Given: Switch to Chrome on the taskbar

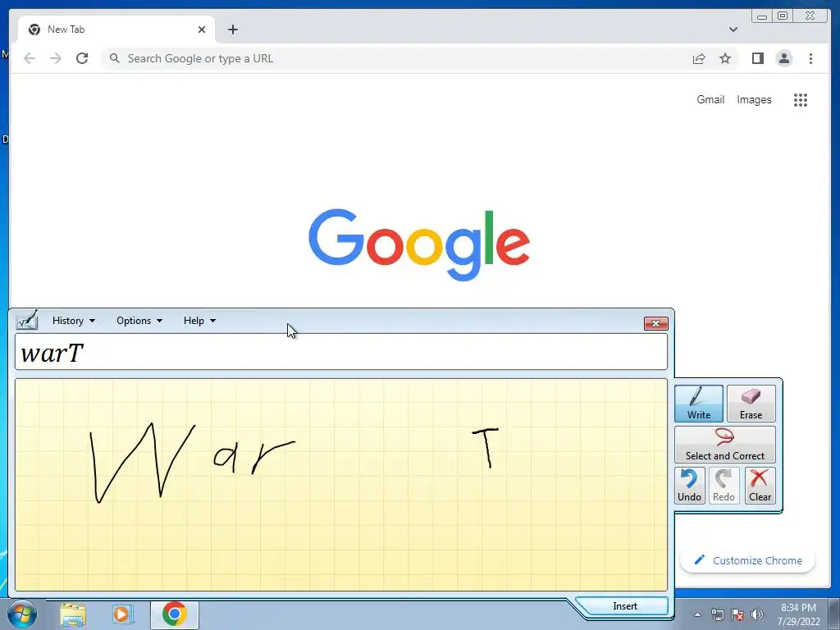Looking at the screenshot, I should [x=174, y=614].
